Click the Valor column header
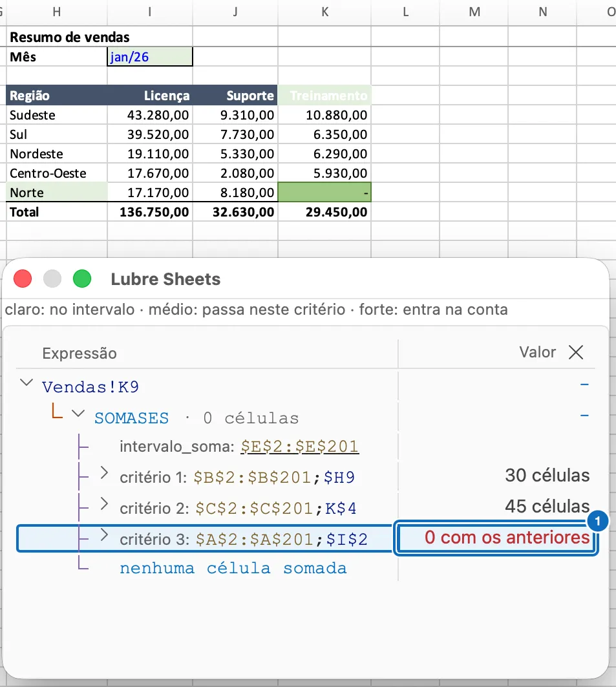 [x=537, y=352]
